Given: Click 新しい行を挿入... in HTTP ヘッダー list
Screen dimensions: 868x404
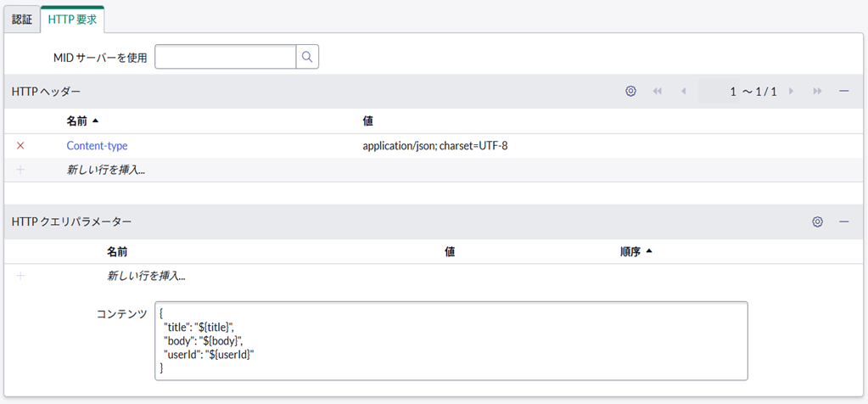Looking at the screenshot, I should tap(106, 170).
